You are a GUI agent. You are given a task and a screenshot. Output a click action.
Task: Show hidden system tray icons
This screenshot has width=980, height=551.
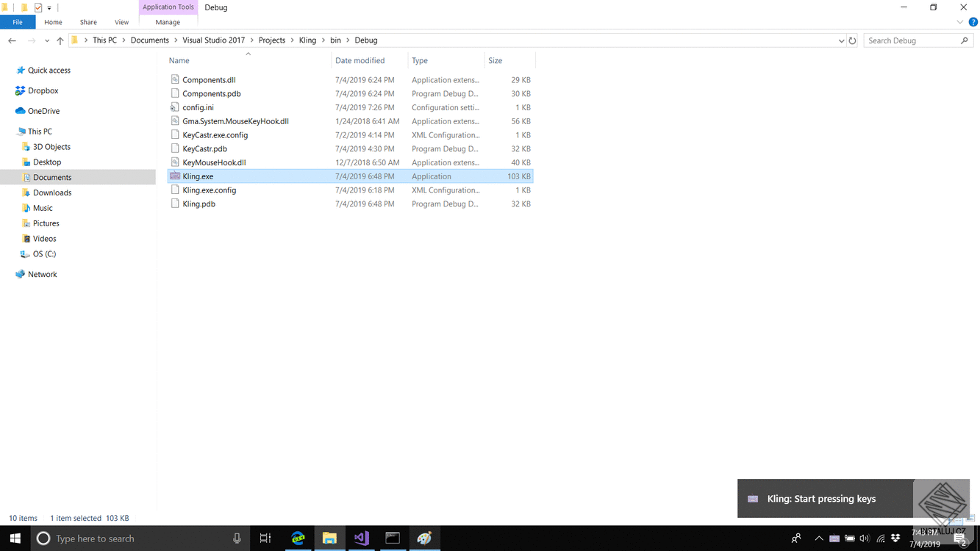819,539
